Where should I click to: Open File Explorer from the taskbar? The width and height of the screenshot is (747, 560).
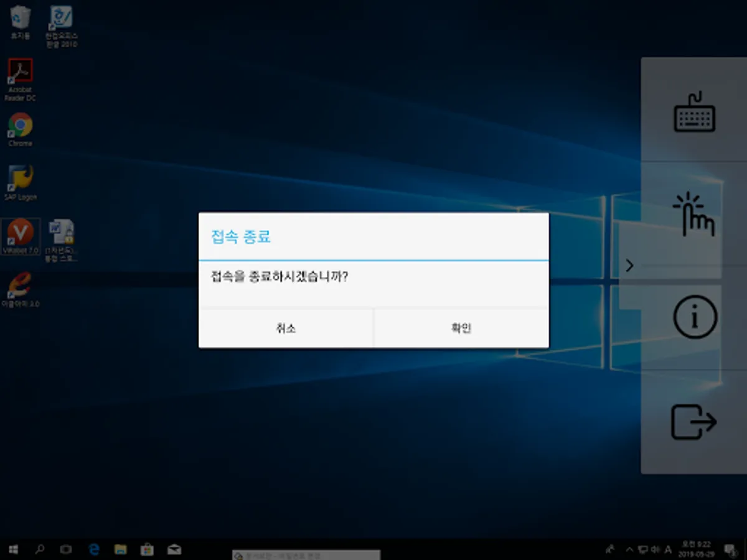tap(121, 549)
